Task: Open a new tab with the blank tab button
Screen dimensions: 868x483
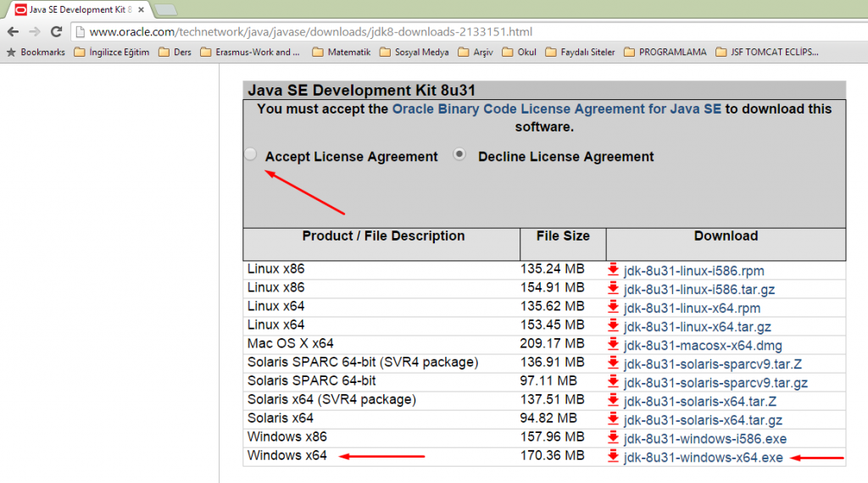Action: coord(166,9)
